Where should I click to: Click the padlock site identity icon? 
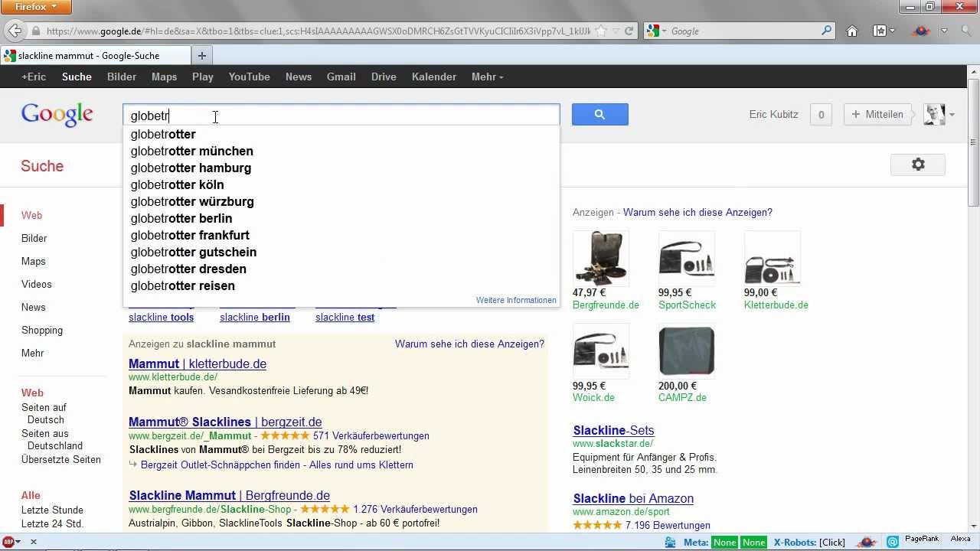(36, 31)
